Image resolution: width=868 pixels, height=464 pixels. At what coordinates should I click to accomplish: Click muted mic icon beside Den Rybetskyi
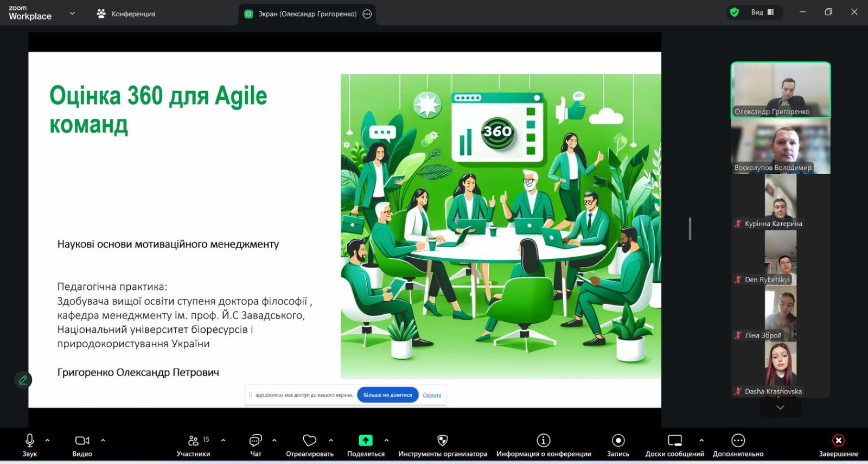point(738,279)
